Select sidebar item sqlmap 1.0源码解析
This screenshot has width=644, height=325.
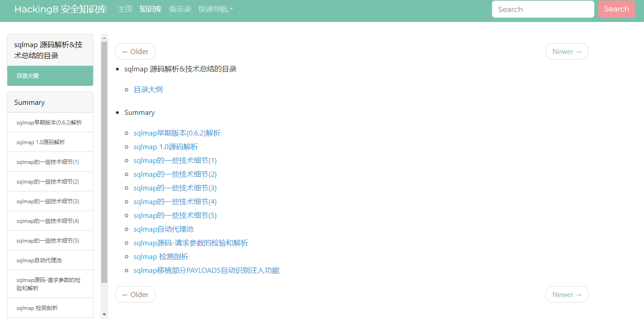(50, 142)
